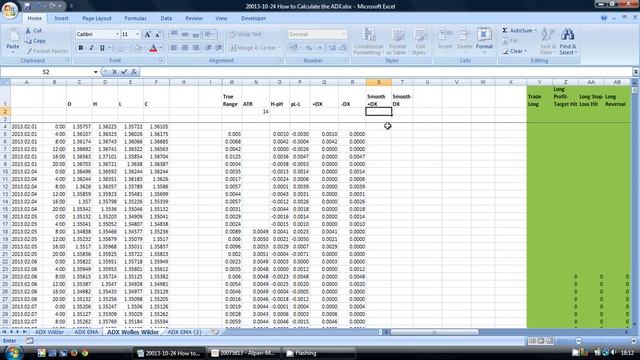This screenshot has width=640, height=360.
Task: Copy the selected cell
Action: tap(35, 41)
